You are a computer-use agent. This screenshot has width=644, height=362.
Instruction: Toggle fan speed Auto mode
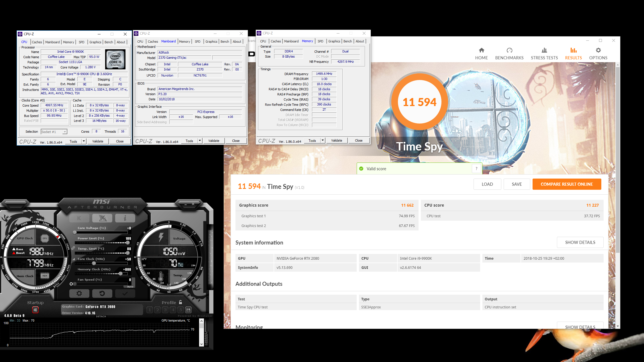click(x=130, y=286)
